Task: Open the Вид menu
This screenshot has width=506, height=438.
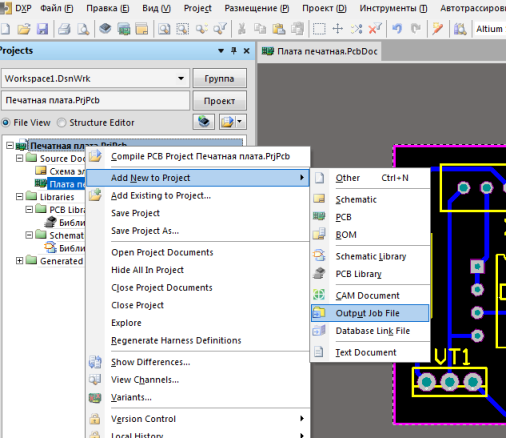Action: [x=156, y=8]
